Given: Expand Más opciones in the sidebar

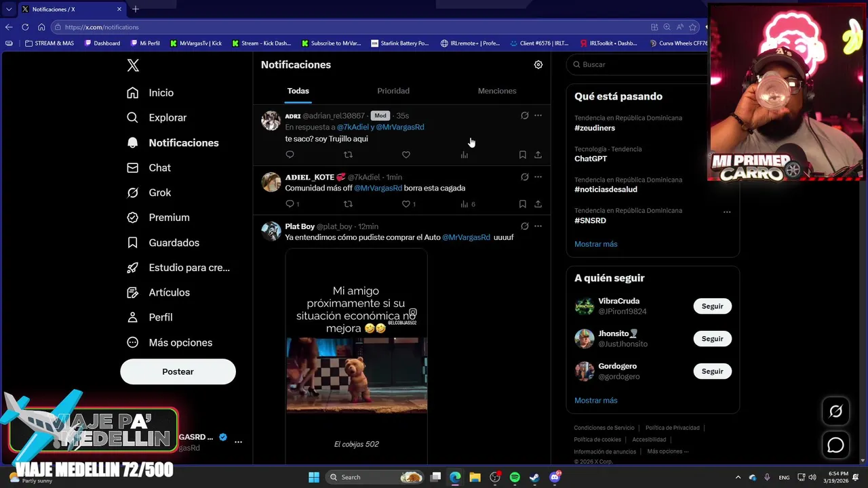Looking at the screenshot, I should [170, 342].
